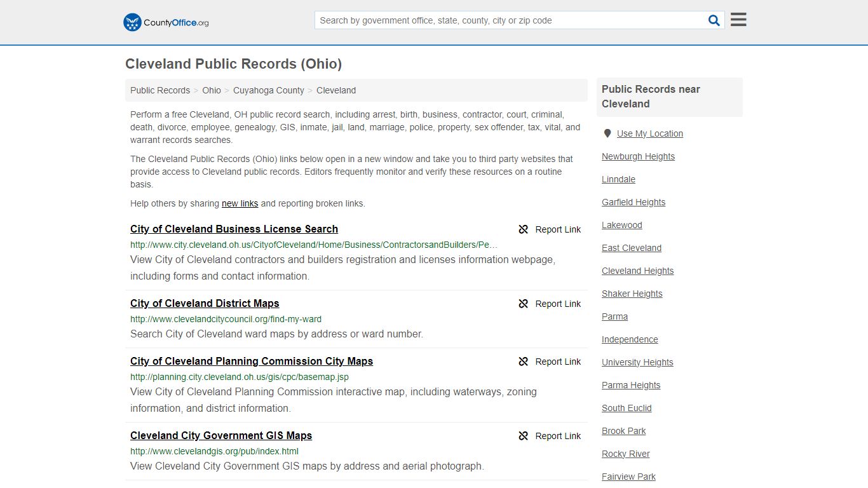This screenshot has width=868, height=488.
Task: Click the clevelandgis.org index URL
Action: [214, 451]
